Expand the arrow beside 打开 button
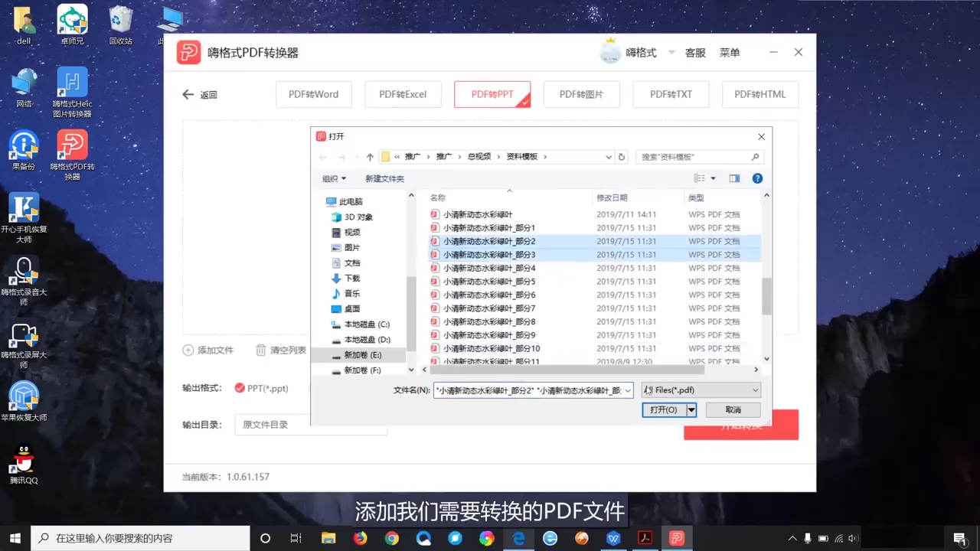 click(691, 410)
